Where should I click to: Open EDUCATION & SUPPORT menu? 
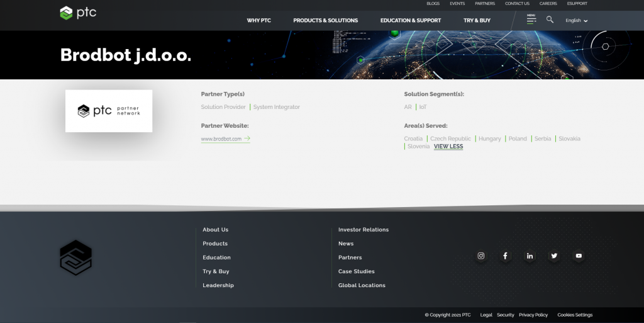point(411,20)
